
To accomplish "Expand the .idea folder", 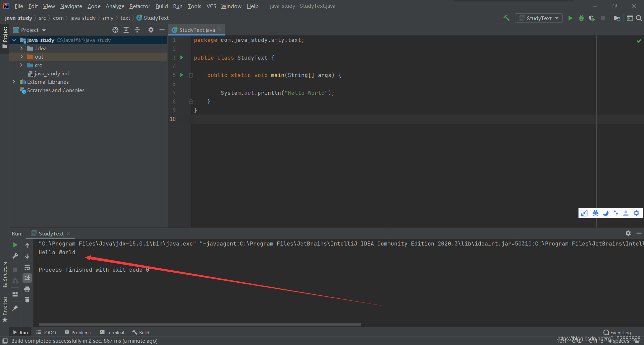I will click(x=21, y=49).
